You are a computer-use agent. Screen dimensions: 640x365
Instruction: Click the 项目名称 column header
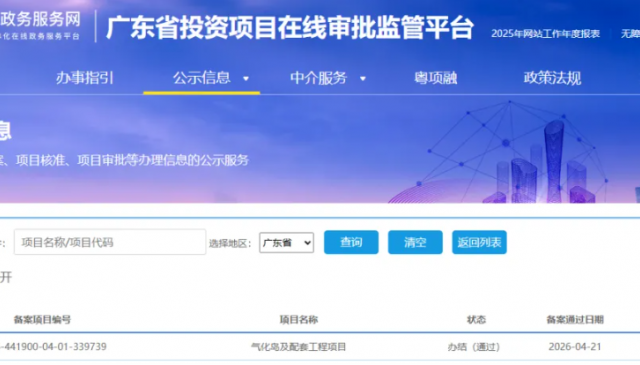(x=299, y=319)
